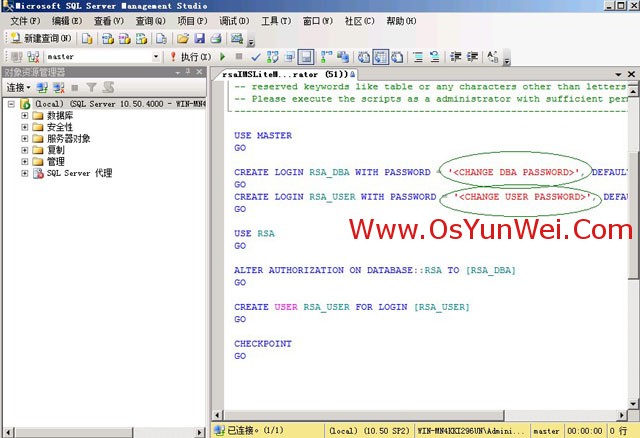Click the New Query (新建查询) button

40,38
